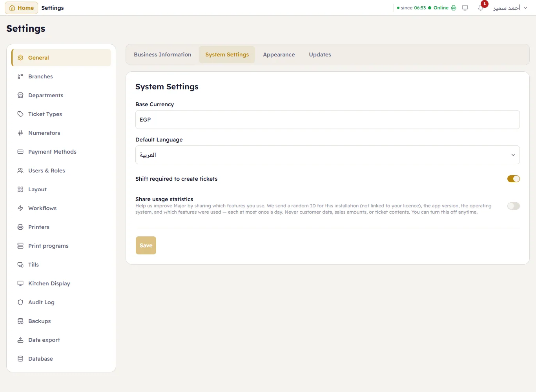The height and width of the screenshot is (392, 536).
Task: Open the Appearance tab
Action: tap(279, 54)
